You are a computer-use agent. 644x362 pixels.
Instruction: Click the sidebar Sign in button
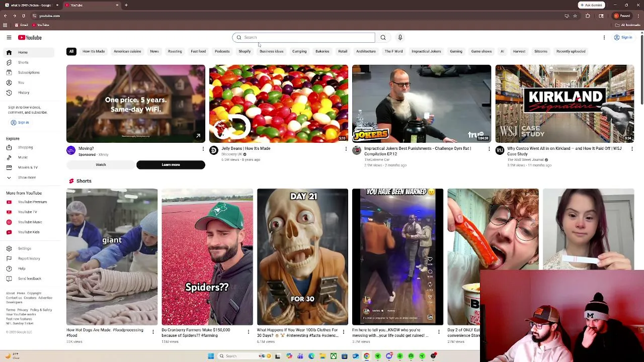tap(20, 123)
